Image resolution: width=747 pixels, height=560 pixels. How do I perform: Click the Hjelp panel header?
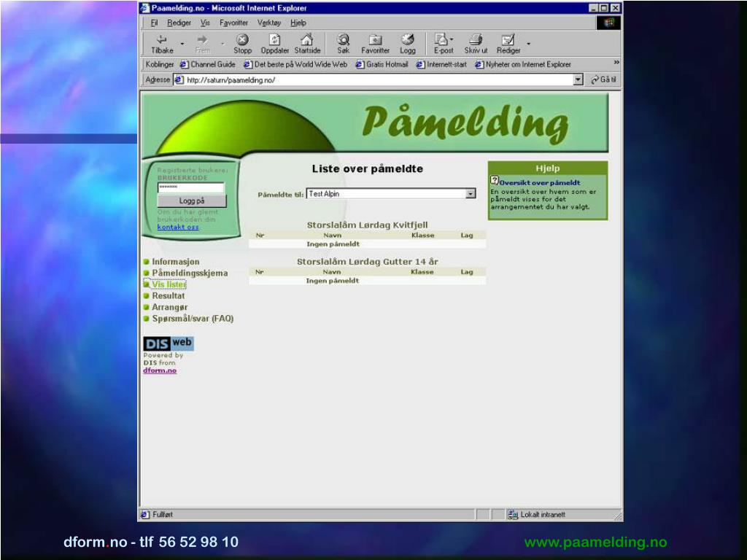(547, 168)
